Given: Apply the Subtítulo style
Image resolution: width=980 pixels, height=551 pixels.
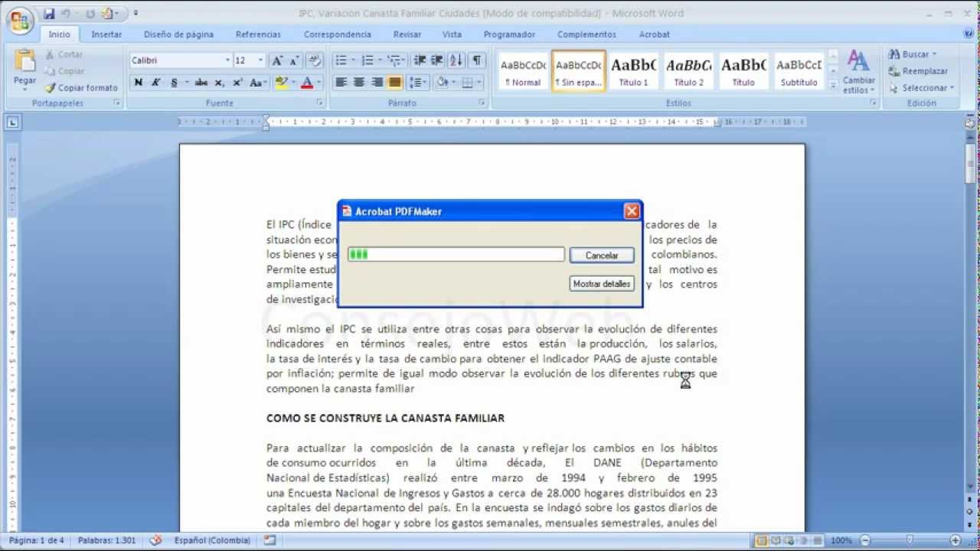Looking at the screenshot, I should coord(799,71).
